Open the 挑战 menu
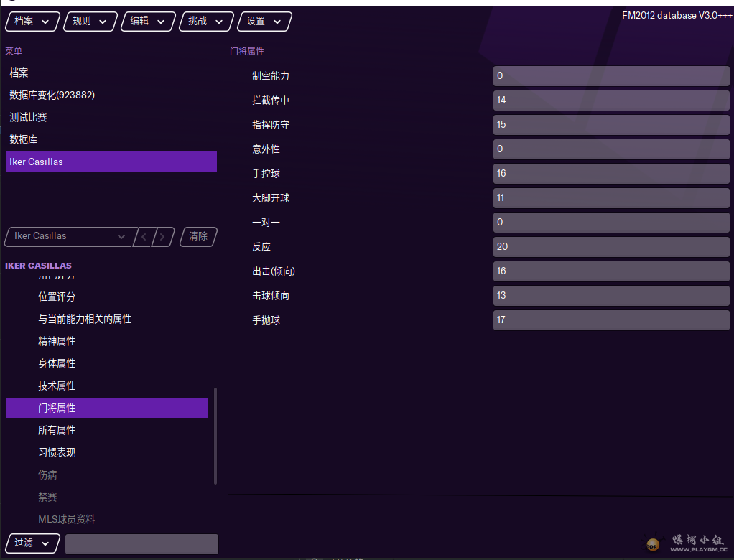 point(205,22)
